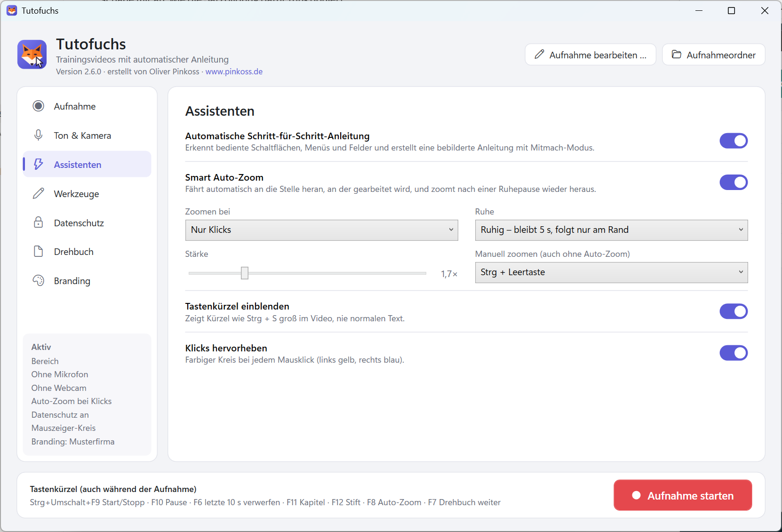Visit the www.pinkoss.de link
Screen dimensions: 782x532
(x=234, y=71)
